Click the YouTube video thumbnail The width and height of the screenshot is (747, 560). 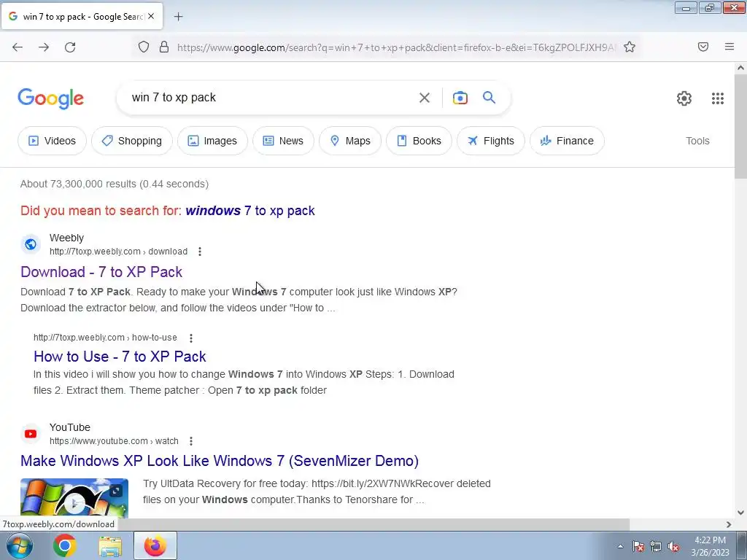point(74,498)
